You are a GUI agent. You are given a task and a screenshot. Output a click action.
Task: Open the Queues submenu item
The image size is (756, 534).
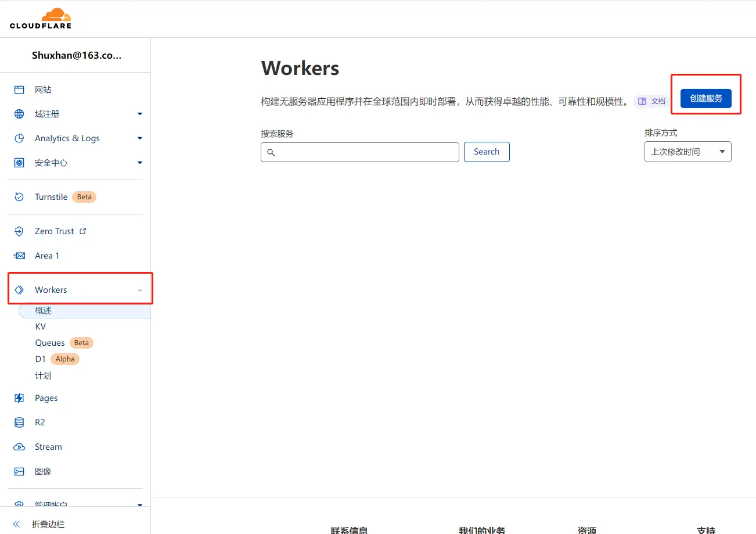[x=50, y=343]
